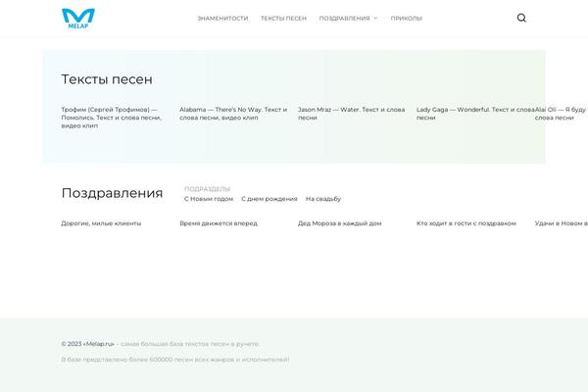The image size is (588, 392).
Task: Expand the Поздравления menu chevron
Action: point(375,19)
